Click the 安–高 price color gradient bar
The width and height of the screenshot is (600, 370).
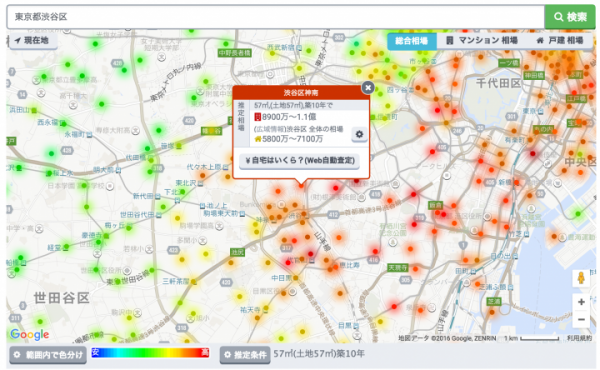click(x=150, y=352)
